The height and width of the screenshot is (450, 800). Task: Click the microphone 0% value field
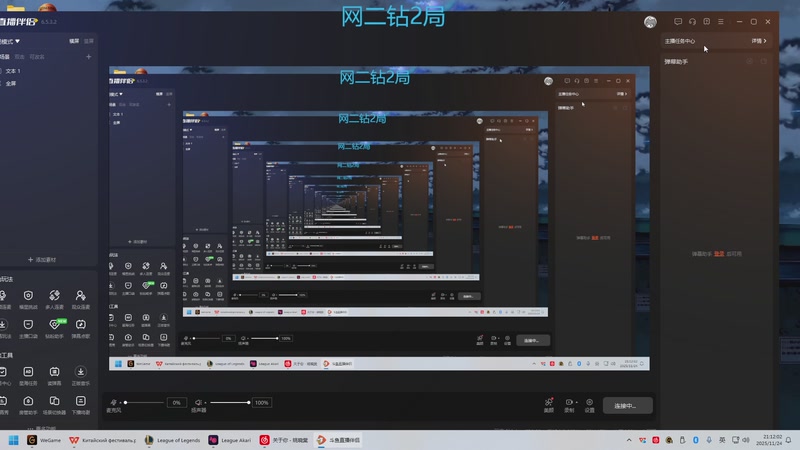pyautogui.click(x=177, y=403)
